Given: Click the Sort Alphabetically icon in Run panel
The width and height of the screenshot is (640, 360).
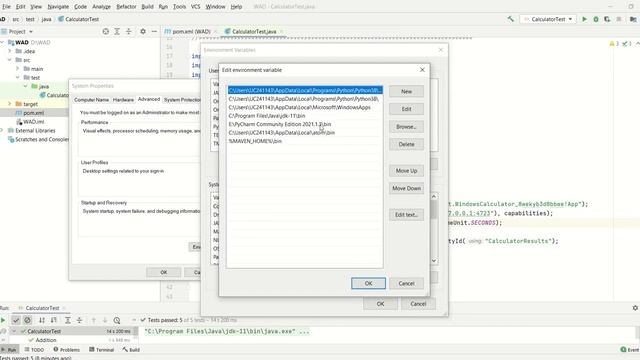Looking at the screenshot, I should pyautogui.click(x=42, y=320).
